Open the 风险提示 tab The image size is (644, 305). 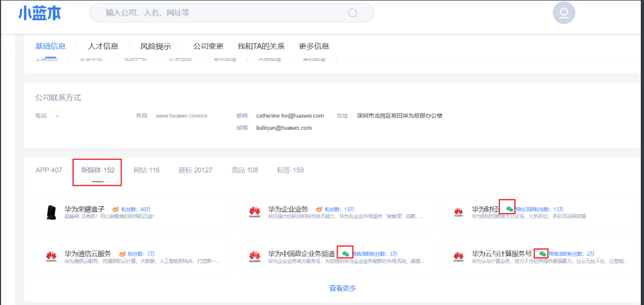[155, 46]
